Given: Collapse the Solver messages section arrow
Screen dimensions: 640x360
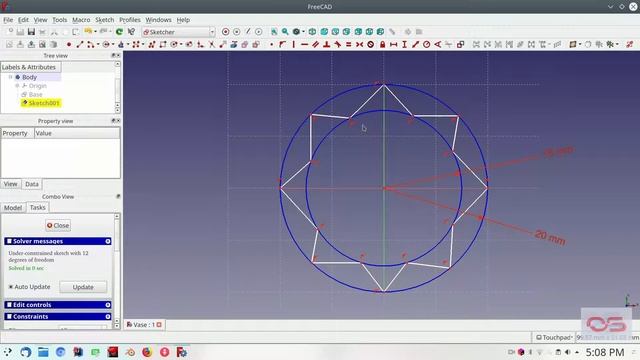Looking at the screenshot, I should pyautogui.click(x=108, y=241).
